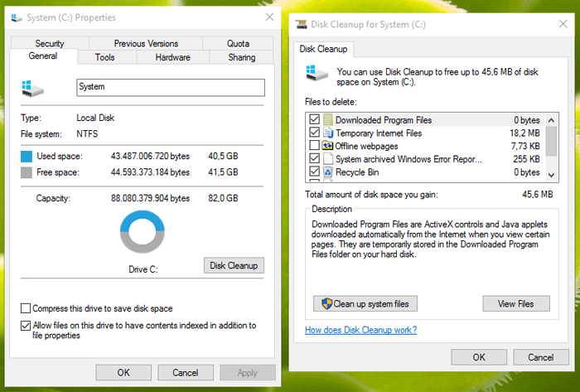The width and height of the screenshot is (580, 392).
Task: Click the Recycle Bin icon in list
Action: point(328,172)
